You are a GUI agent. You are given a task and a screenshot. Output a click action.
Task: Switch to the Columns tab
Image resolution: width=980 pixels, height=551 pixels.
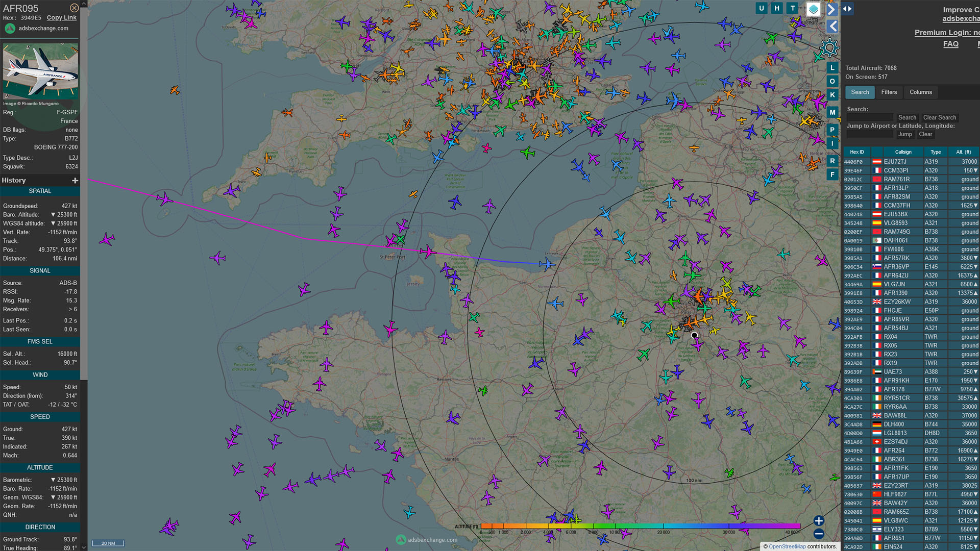pos(920,92)
